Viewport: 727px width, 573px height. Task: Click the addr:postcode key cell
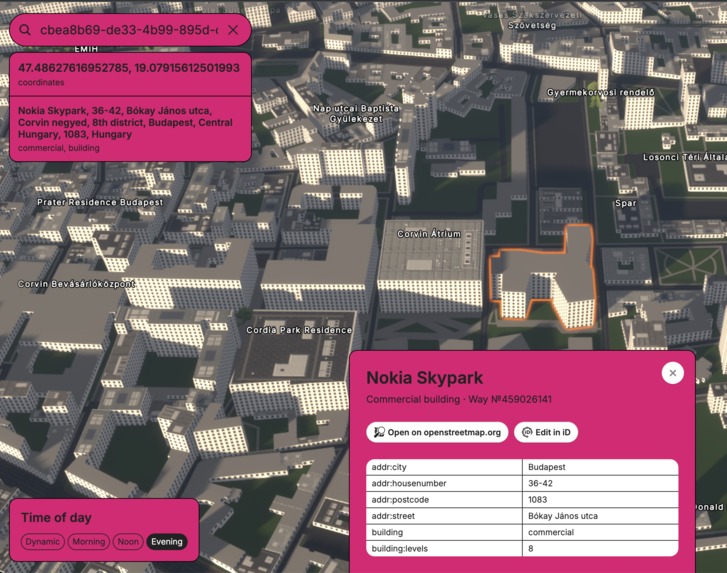pos(444,500)
